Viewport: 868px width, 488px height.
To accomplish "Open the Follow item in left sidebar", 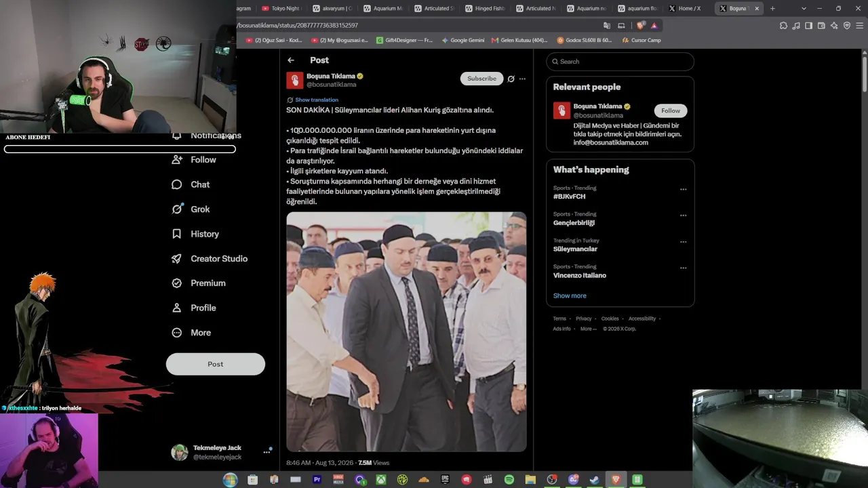I will [x=194, y=160].
